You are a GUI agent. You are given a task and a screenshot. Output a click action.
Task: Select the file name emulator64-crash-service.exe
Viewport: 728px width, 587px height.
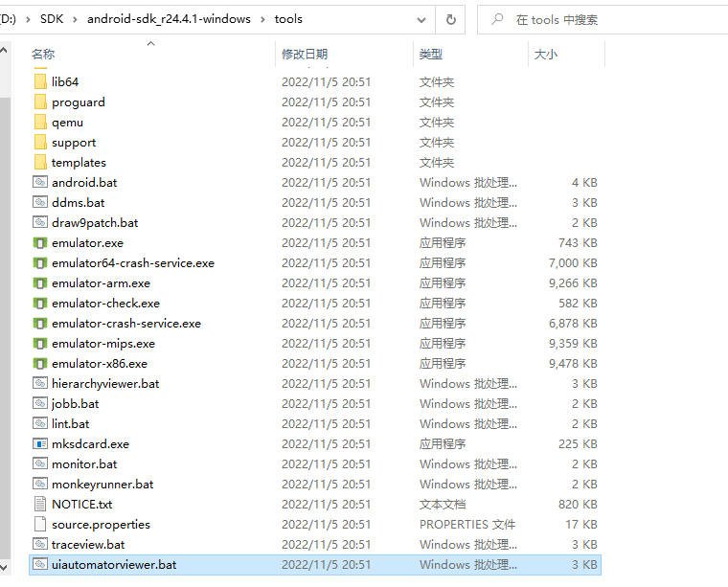[133, 263]
